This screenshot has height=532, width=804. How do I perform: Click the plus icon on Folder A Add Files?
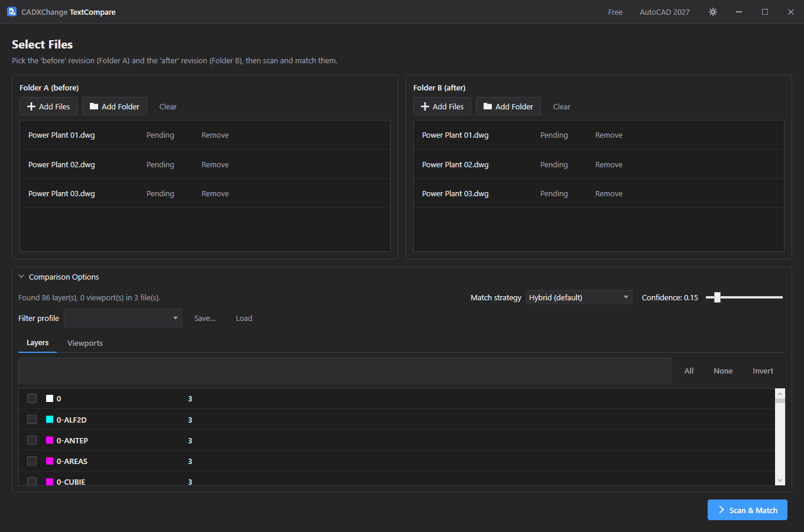[x=31, y=106]
